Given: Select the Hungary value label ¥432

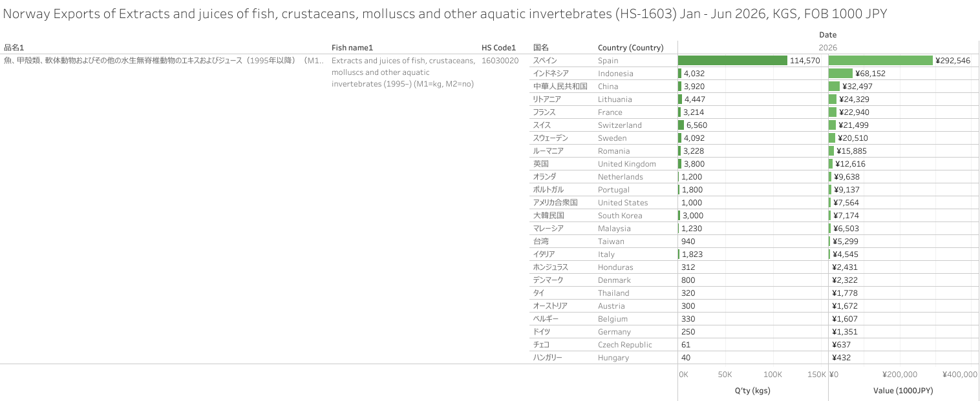Looking at the screenshot, I should pos(841,357).
